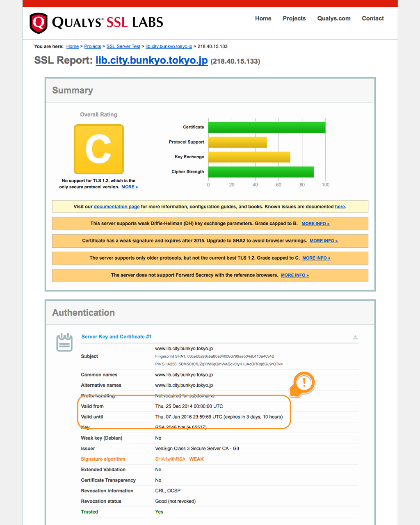Click the Pin SHA256 value line
This screenshot has height=525, width=420.
coord(219,364)
